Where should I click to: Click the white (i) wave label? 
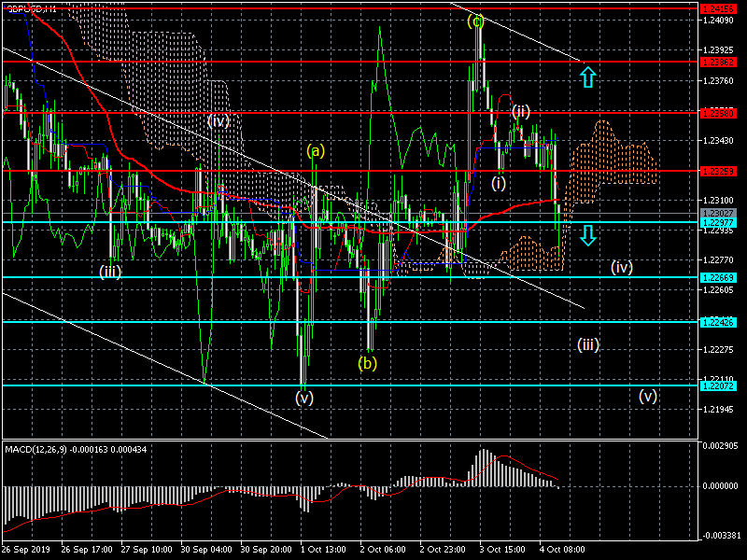pyautogui.click(x=499, y=183)
